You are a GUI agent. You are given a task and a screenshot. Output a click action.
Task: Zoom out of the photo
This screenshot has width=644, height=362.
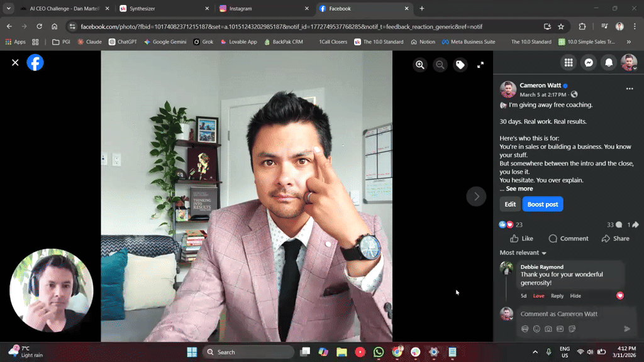[440, 65]
